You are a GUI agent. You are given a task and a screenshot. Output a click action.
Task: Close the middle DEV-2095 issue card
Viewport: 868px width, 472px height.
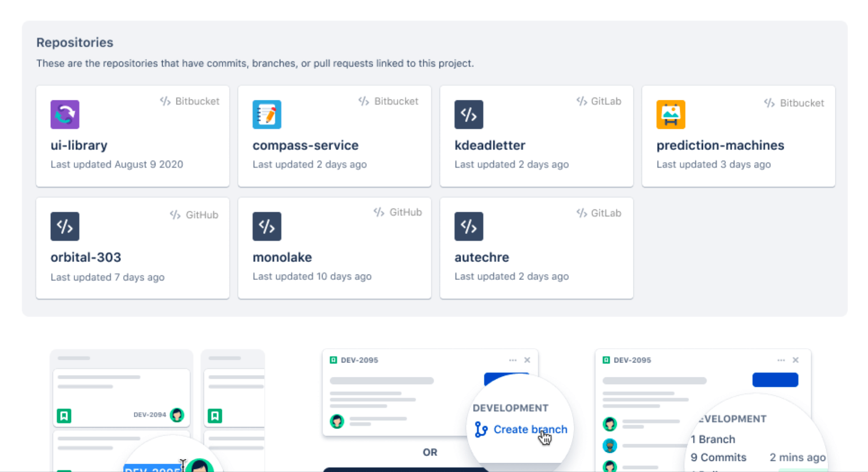[x=527, y=360]
